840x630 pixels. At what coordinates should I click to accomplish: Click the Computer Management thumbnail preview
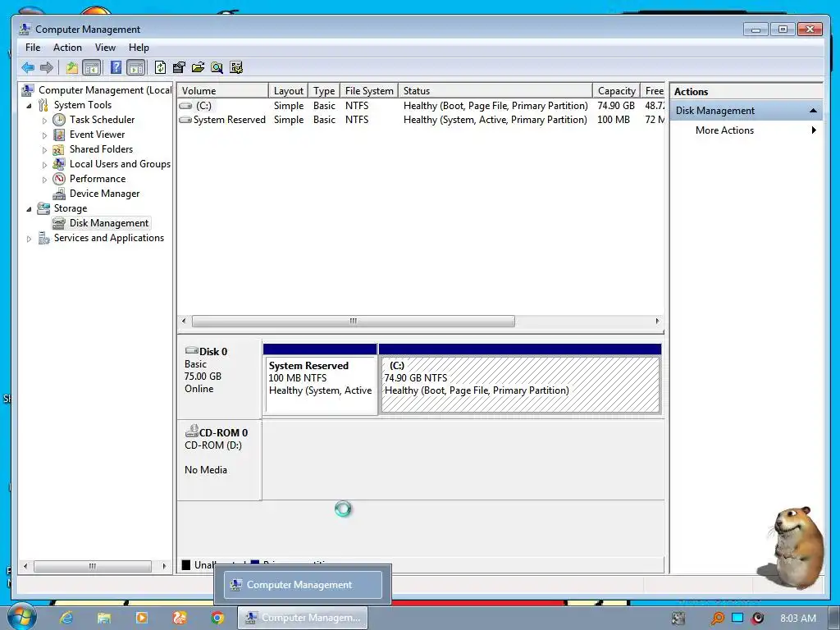coord(303,584)
